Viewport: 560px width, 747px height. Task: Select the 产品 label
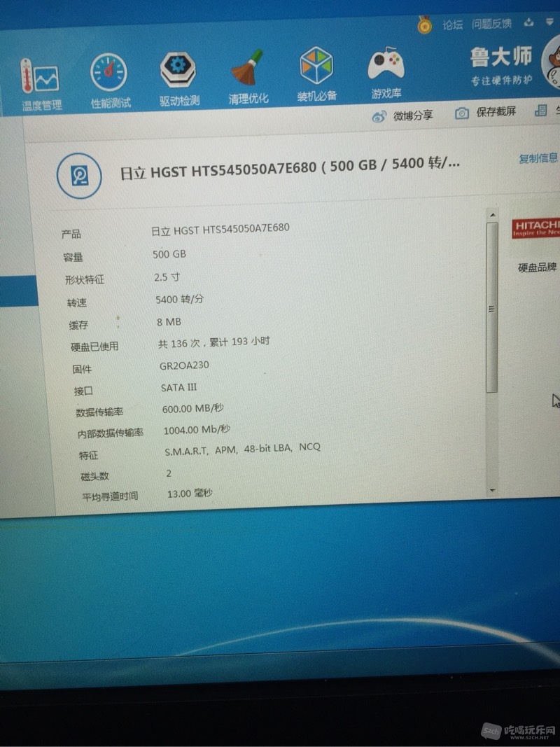pyautogui.click(x=71, y=234)
